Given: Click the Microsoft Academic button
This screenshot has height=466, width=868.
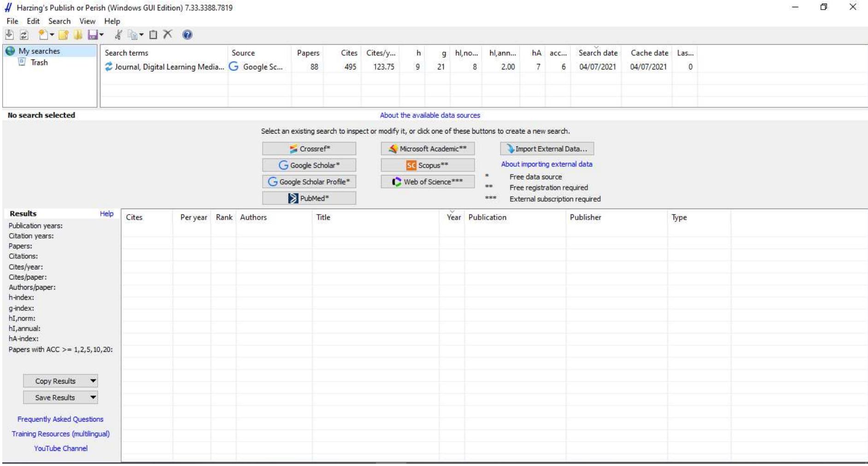Looking at the screenshot, I should [x=428, y=149].
